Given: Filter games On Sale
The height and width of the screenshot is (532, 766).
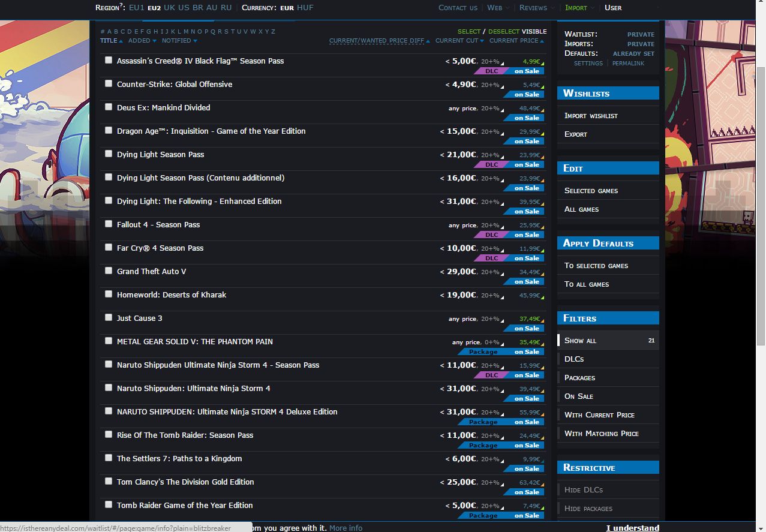Looking at the screenshot, I should 579,396.
